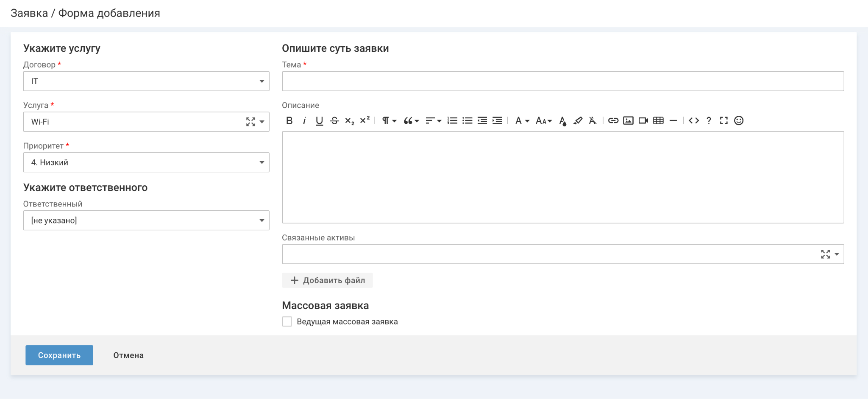Create a numbered list in editor
The image size is (868, 399).
[x=452, y=121]
